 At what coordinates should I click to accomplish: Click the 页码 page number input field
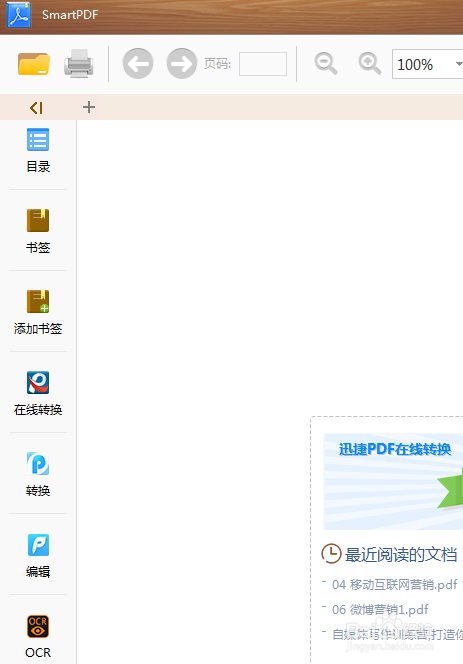[x=263, y=64]
